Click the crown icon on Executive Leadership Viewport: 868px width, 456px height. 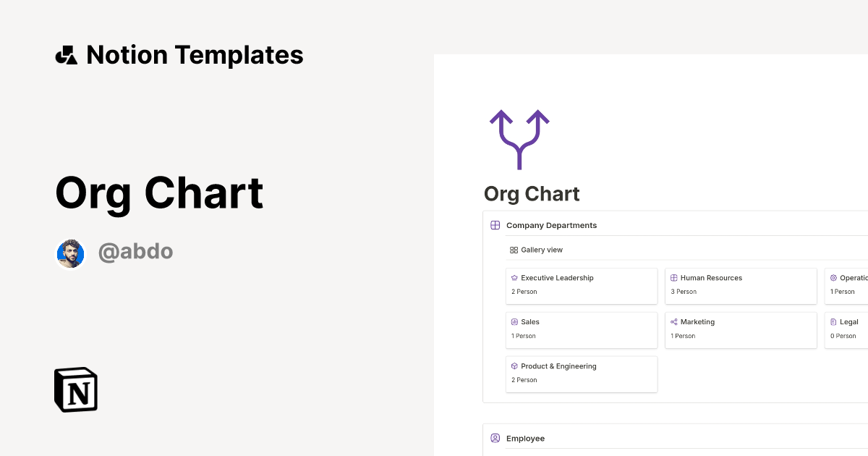coord(514,277)
